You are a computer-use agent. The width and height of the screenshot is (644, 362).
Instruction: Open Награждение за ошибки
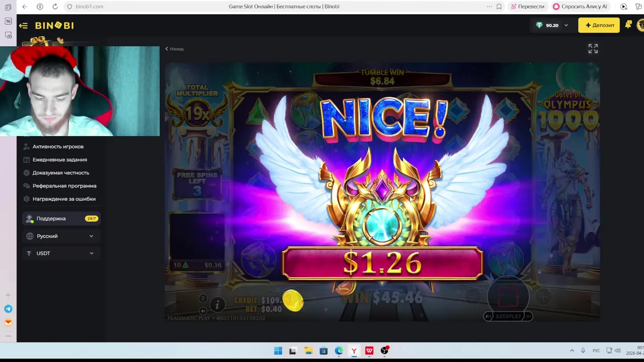[x=64, y=199]
